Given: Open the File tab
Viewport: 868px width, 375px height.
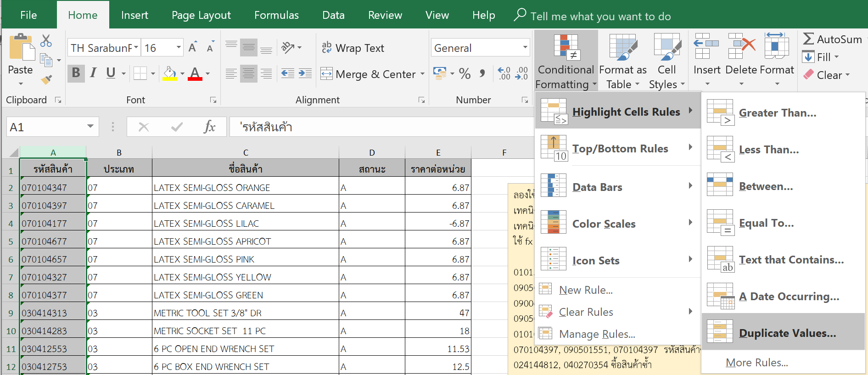Looking at the screenshot, I should tap(28, 15).
